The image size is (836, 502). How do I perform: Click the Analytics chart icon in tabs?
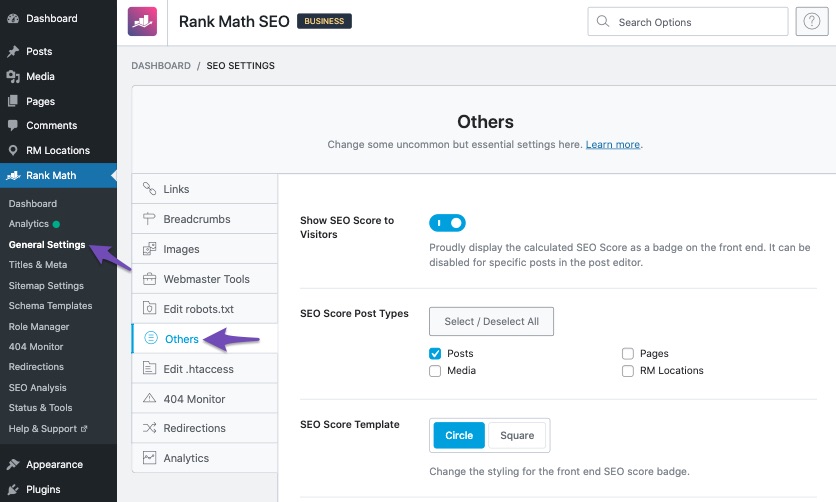[150, 458]
